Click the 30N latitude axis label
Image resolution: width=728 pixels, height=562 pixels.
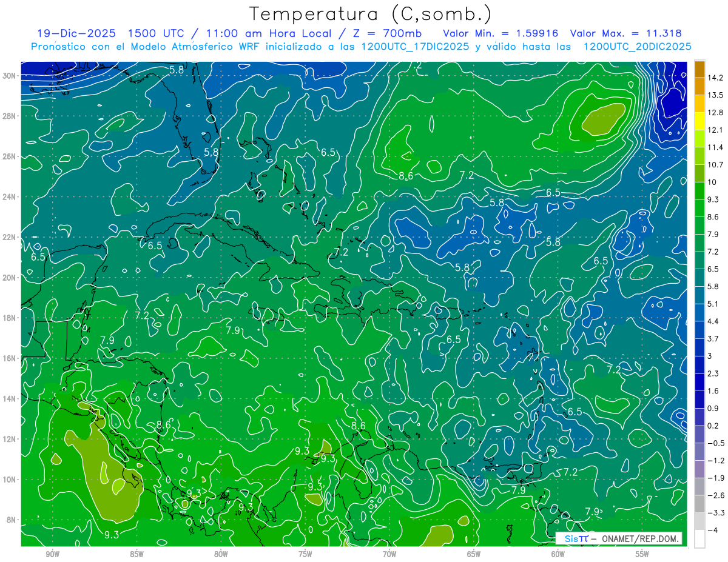pos(10,75)
